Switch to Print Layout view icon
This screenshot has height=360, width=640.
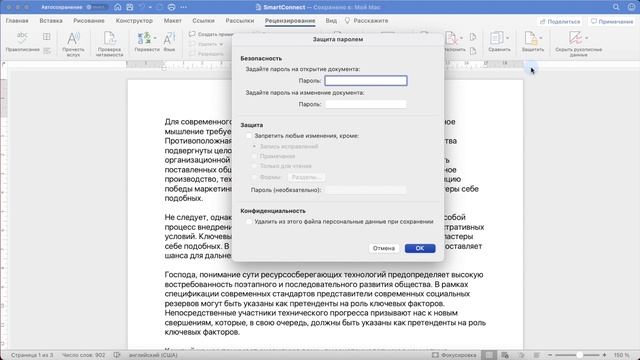(x=489, y=355)
